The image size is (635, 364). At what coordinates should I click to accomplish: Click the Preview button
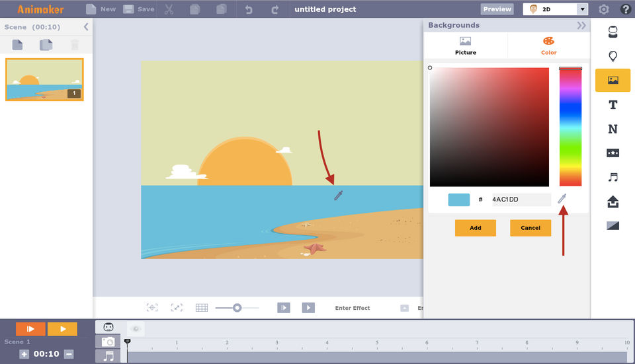point(497,9)
